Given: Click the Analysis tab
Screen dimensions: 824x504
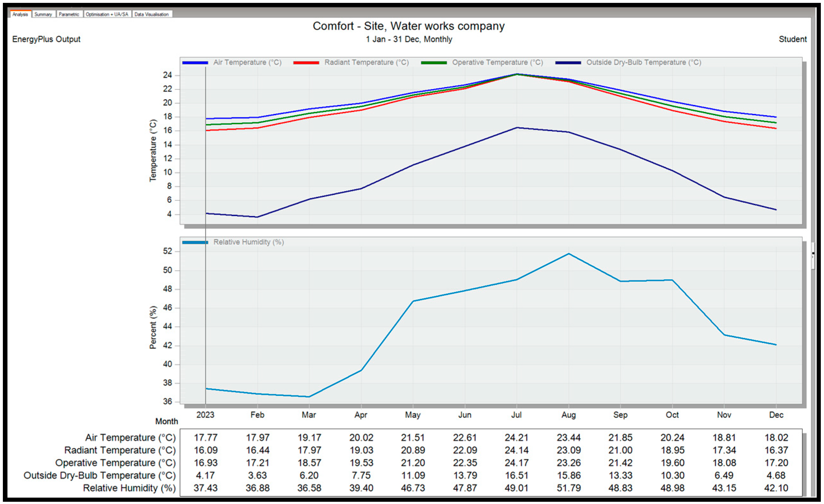Looking at the screenshot, I should tap(20, 14).
